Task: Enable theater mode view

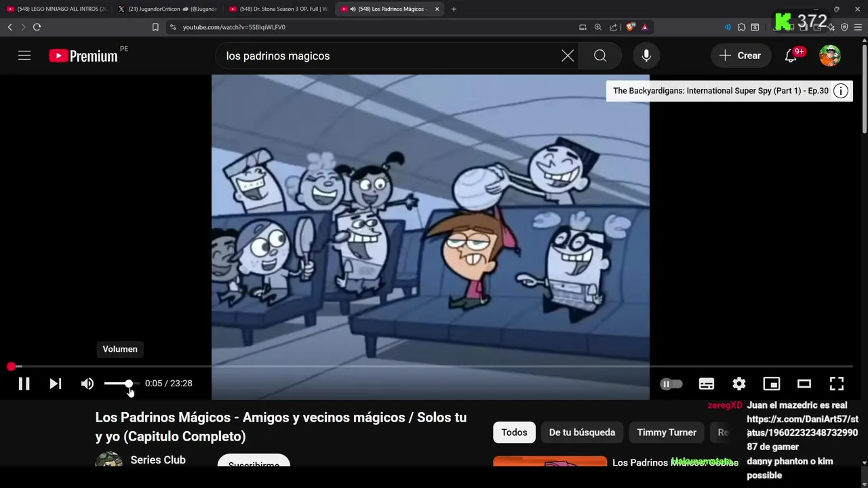Action: [804, 384]
